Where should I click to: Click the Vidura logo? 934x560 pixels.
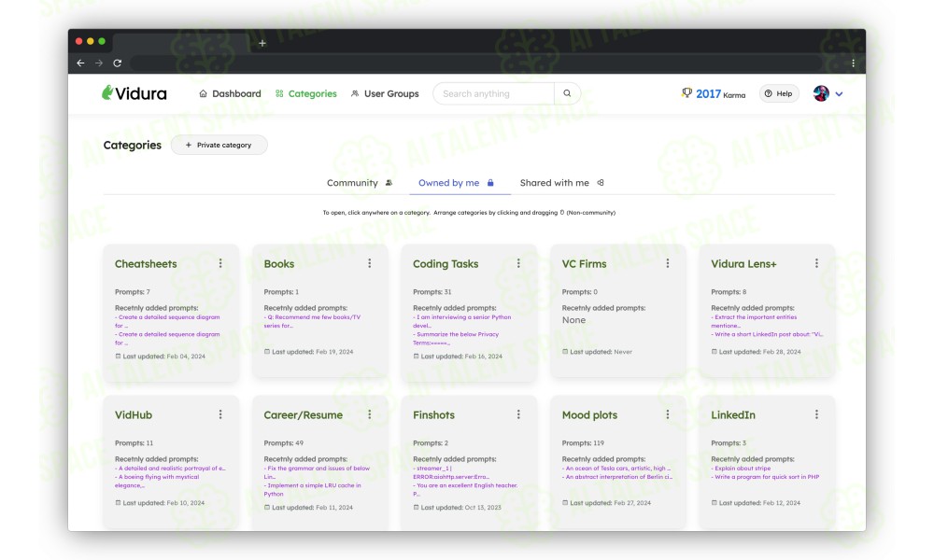pyautogui.click(x=134, y=93)
